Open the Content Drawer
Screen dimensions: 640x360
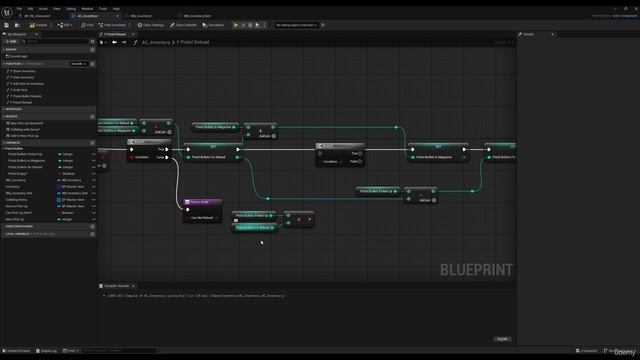16,351
